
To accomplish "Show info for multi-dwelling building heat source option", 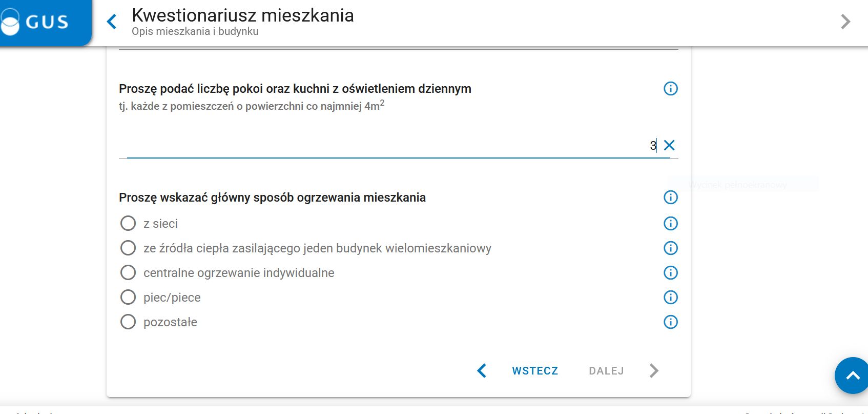I will (670, 248).
